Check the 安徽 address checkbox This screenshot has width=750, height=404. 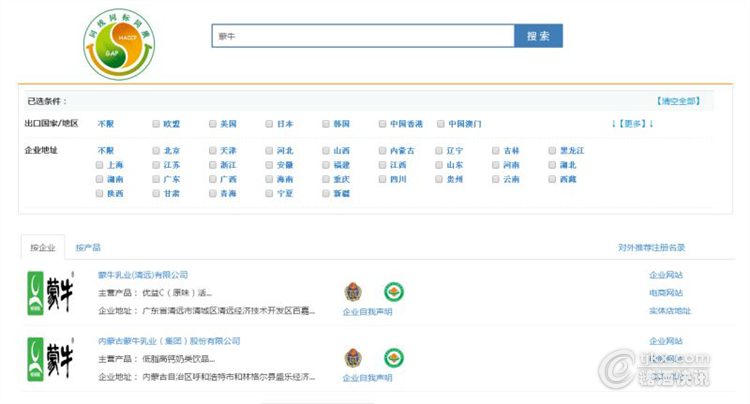[x=269, y=165]
